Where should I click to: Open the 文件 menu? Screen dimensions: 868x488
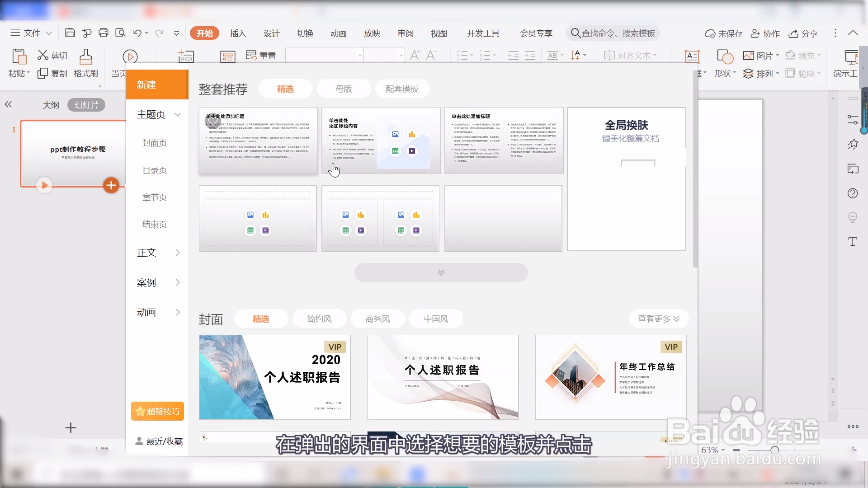[x=32, y=33]
